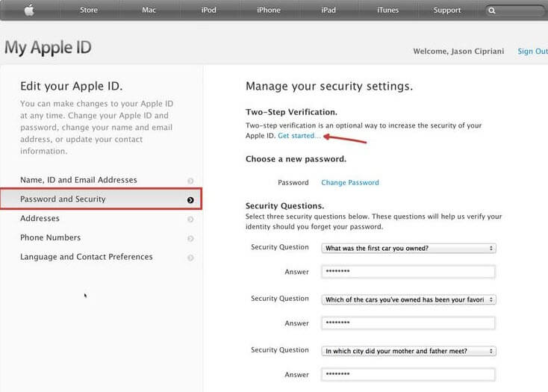Click arrow icon beside Password and Security
Viewport: 548px width, 392px height.
point(190,200)
